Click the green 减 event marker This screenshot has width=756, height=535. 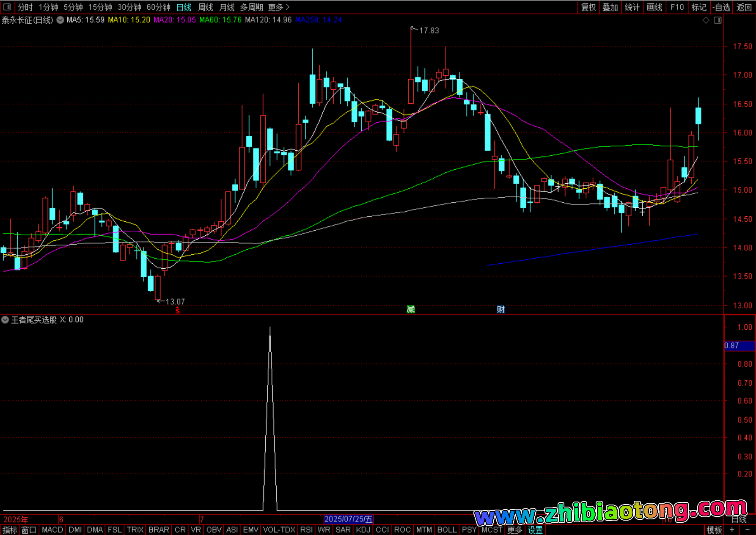(410, 309)
